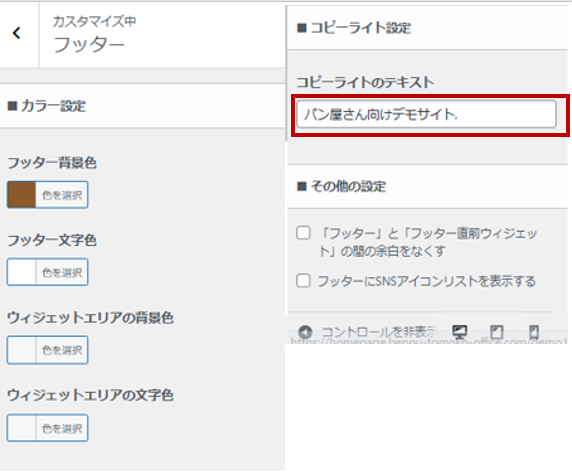
Task: Click the ウィジェットエリアの背景色 label
Action: click(x=90, y=318)
